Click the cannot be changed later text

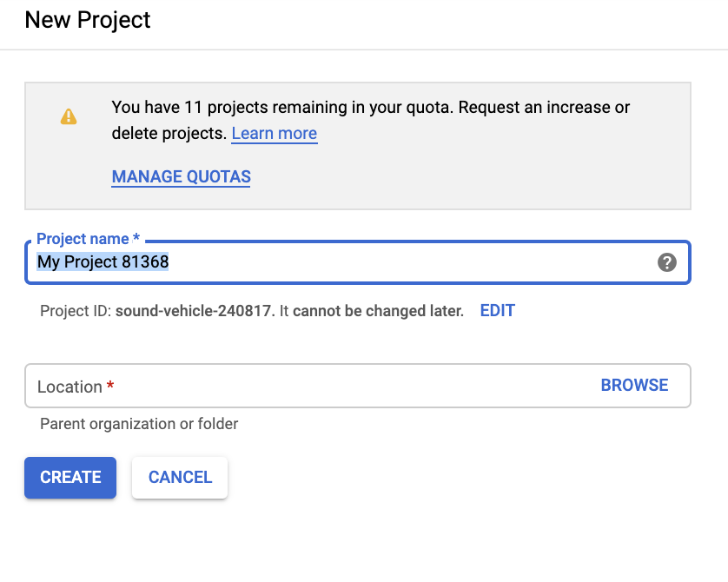point(378,311)
